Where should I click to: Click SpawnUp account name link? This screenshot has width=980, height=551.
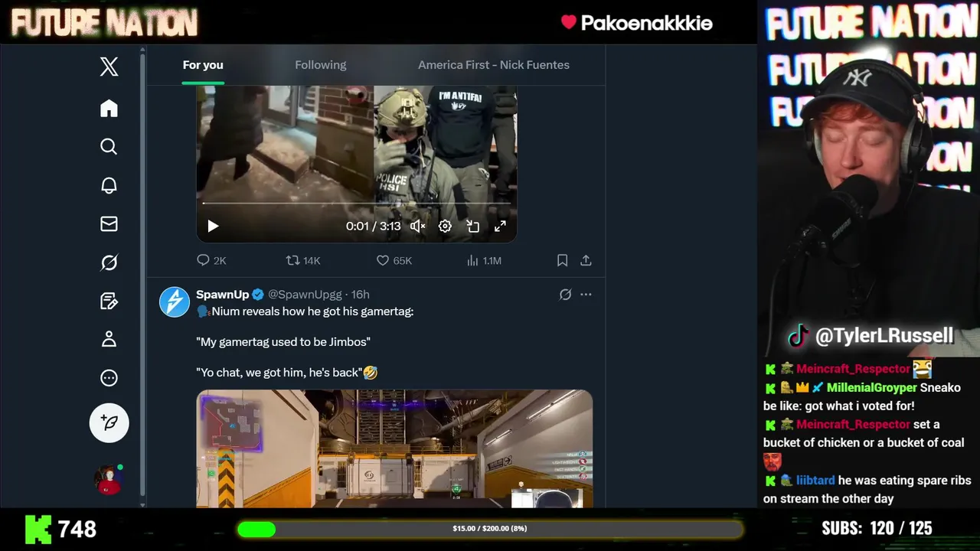[222, 295]
